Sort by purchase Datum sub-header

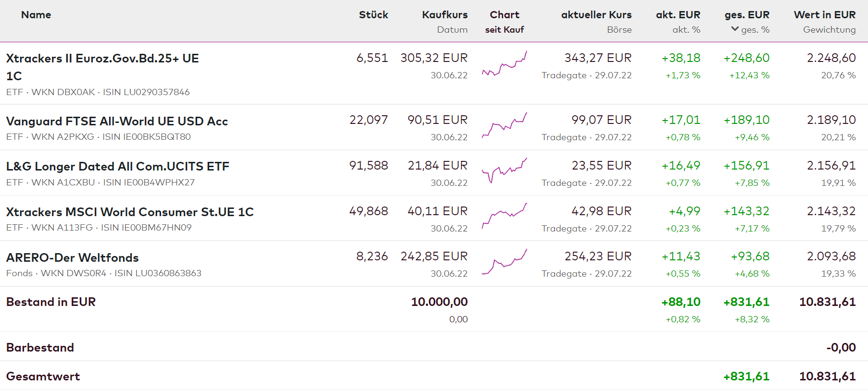tap(452, 30)
